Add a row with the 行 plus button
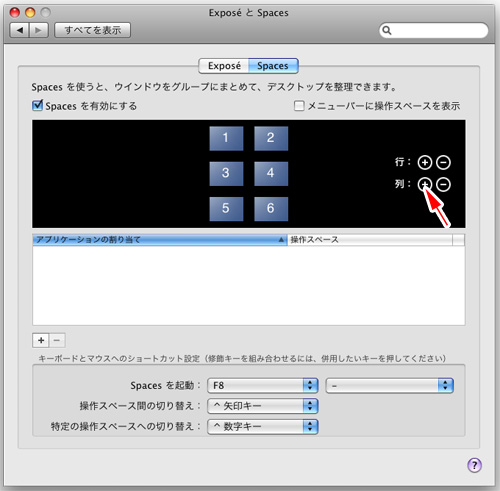Screen dimensions: 500x491 tap(425, 162)
